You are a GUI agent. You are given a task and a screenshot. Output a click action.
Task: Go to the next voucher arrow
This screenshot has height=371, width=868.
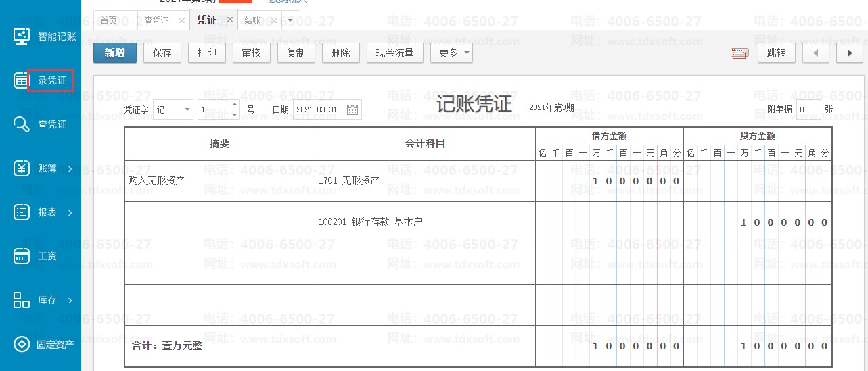tap(850, 53)
